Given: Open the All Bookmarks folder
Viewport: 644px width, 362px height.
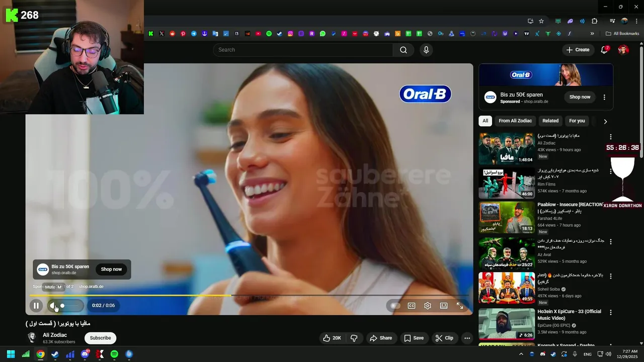Looking at the screenshot, I should [622, 34].
